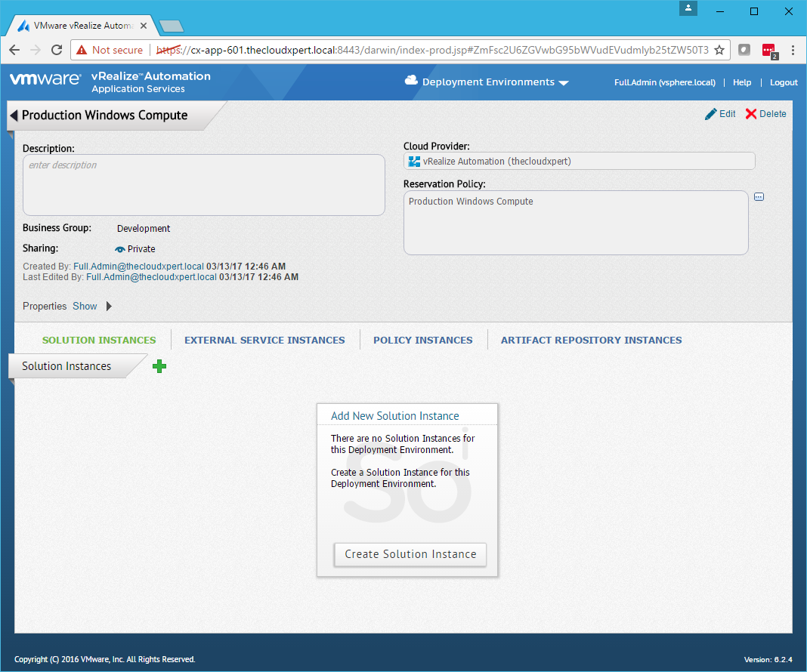This screenshot has width=807, height=672.
Task: Switch to Policy Instances tab
Action: (x=423, y=341)
